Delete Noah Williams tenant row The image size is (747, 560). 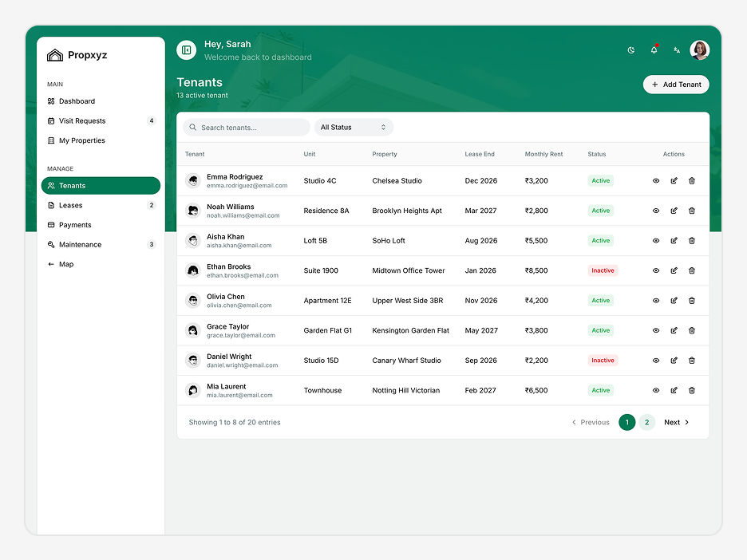tap(692, 211)
